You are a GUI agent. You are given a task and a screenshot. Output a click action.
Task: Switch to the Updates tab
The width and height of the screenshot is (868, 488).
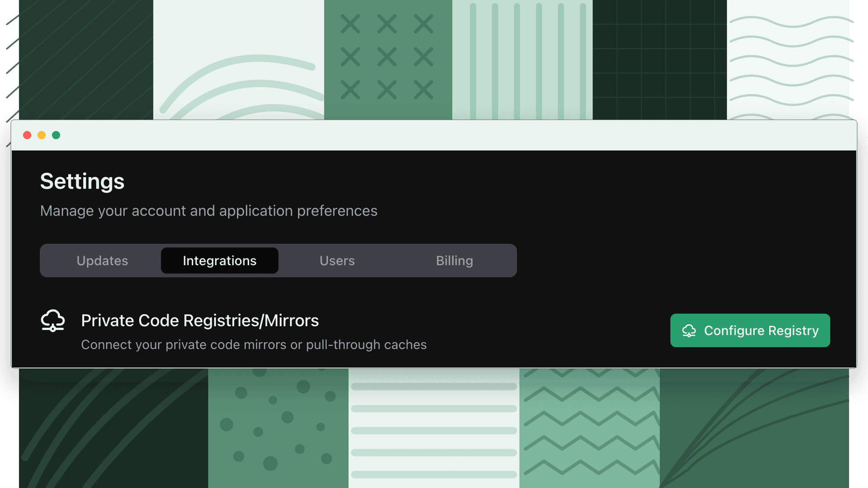coord(102,261)
